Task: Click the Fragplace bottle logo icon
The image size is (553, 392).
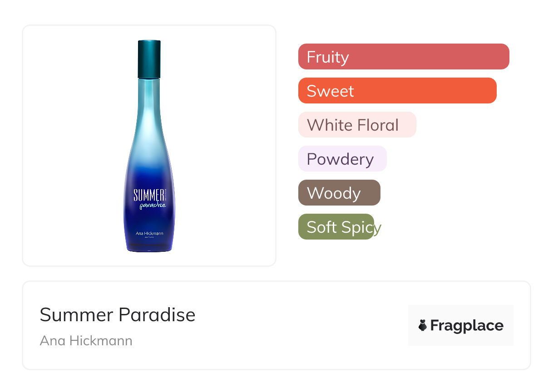Action: [x=423, y=325]
